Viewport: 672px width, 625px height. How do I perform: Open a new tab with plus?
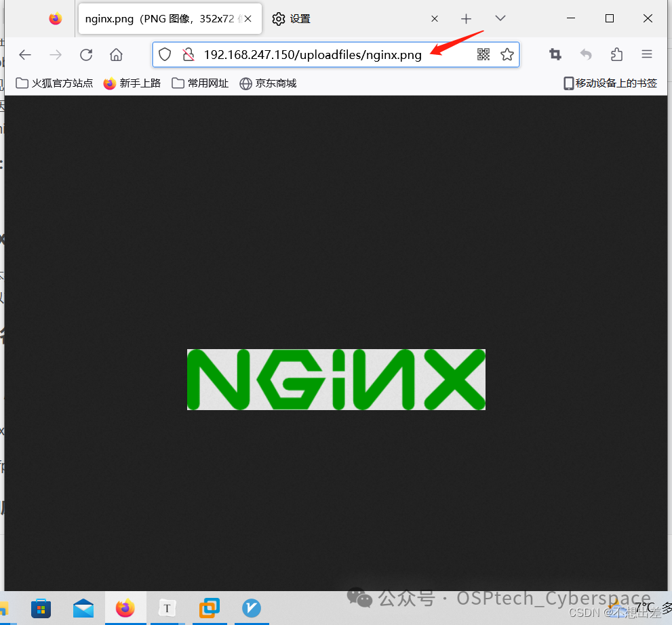point(467,19)
